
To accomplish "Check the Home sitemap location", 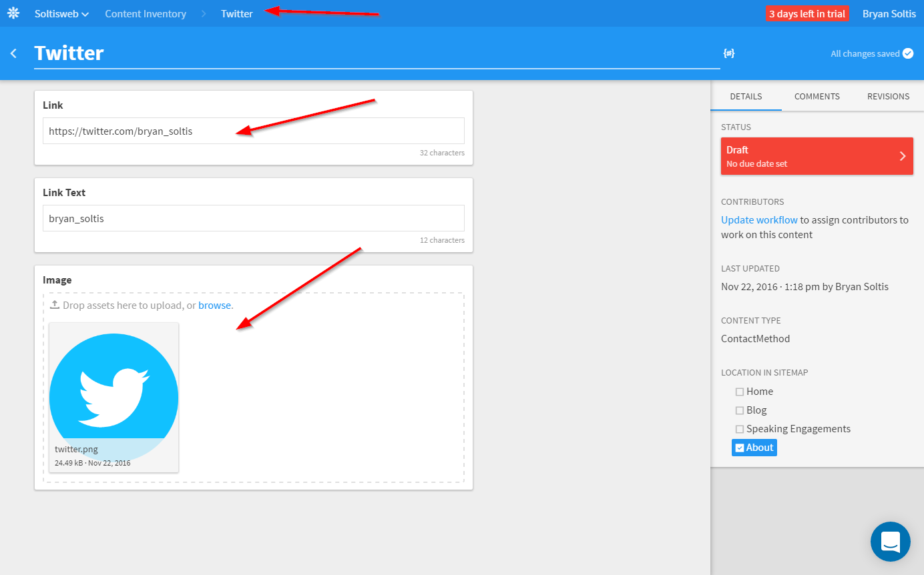I will click(740, 392).
